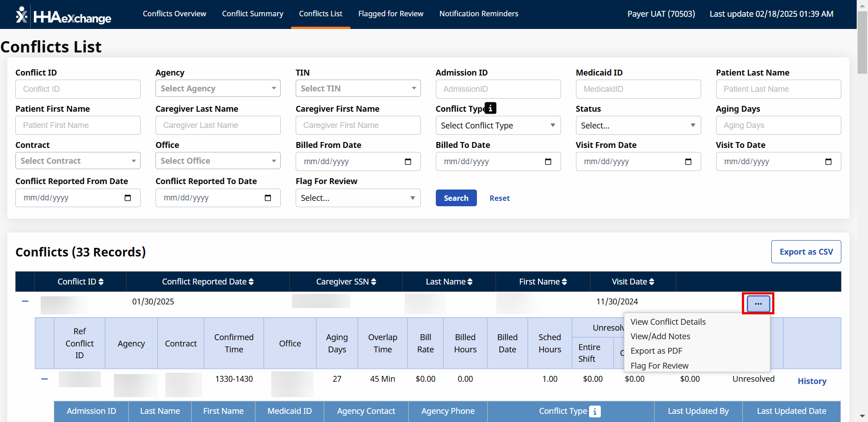
Task: Open the Flag For Review filter dropdown
Action: [358, 198]
